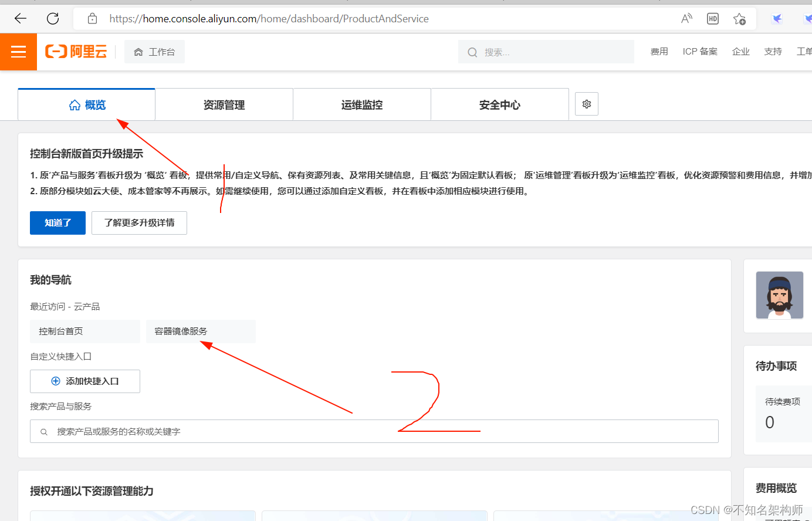Image resolution: width=812 pixels, height=521 pixels.
Task: Click the 我的导航 heading
Action: pos(50,280)
